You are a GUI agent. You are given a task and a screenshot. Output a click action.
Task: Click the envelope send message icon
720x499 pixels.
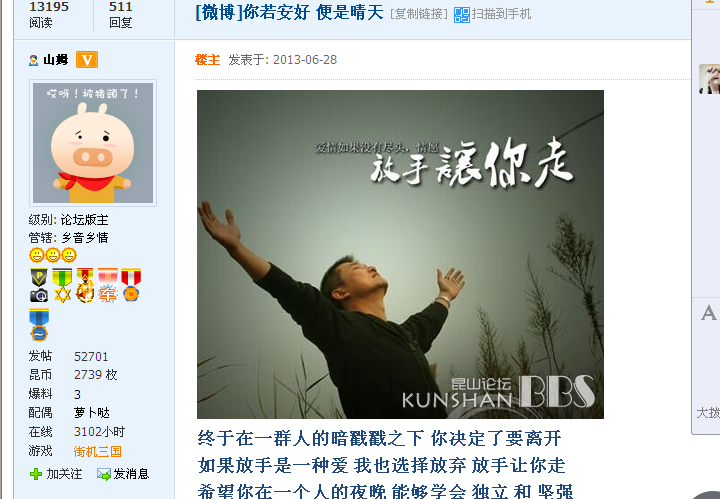[104, 474]
